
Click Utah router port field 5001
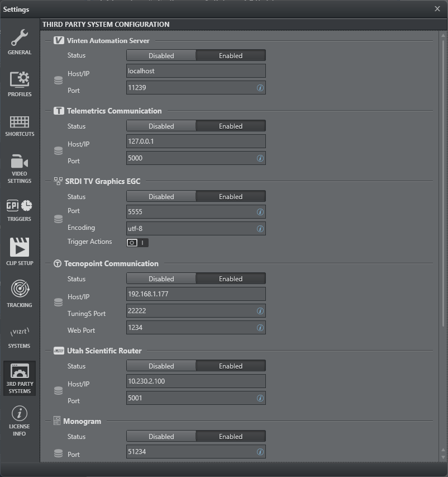pos(196,398)
